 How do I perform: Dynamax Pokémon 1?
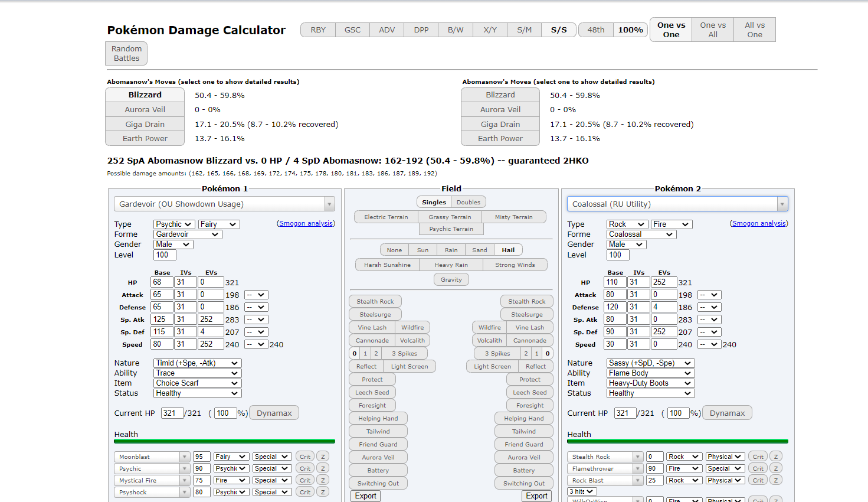[274, 413]
